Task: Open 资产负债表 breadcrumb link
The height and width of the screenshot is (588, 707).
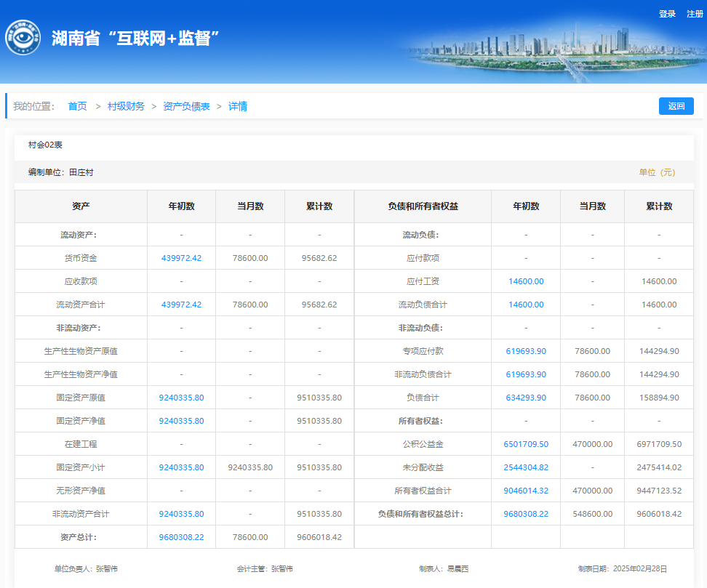Action: coord(186,106)
